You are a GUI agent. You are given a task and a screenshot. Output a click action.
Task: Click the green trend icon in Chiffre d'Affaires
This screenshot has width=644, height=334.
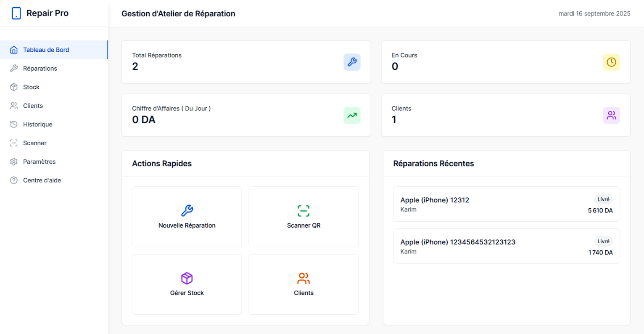352,115
